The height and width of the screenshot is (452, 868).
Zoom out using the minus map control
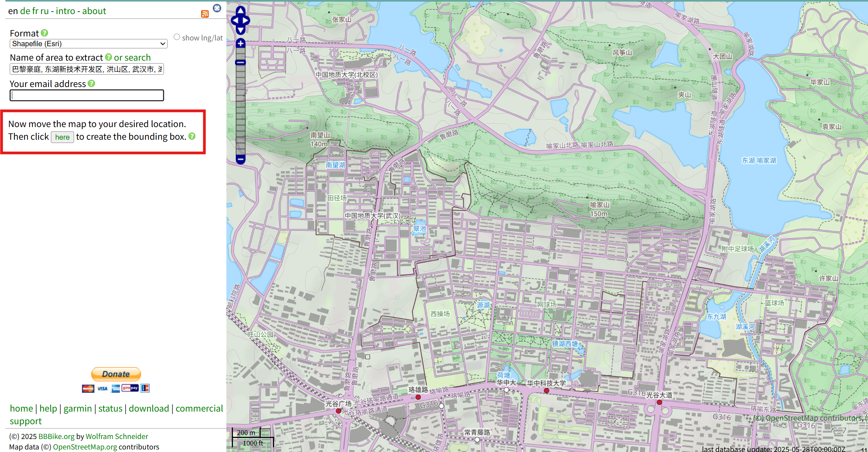pos(240,159)
